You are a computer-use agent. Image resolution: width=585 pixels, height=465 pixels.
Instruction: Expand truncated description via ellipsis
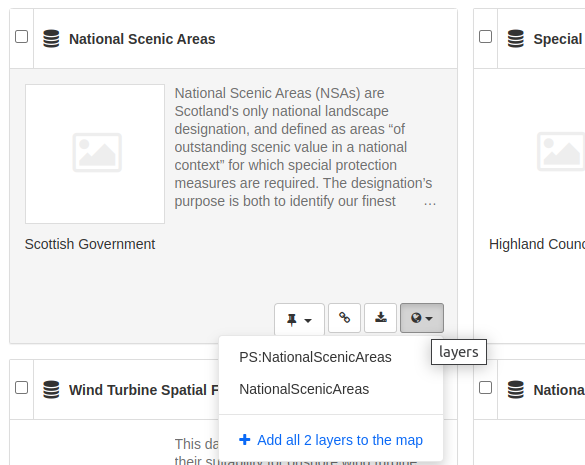point(430,202)
